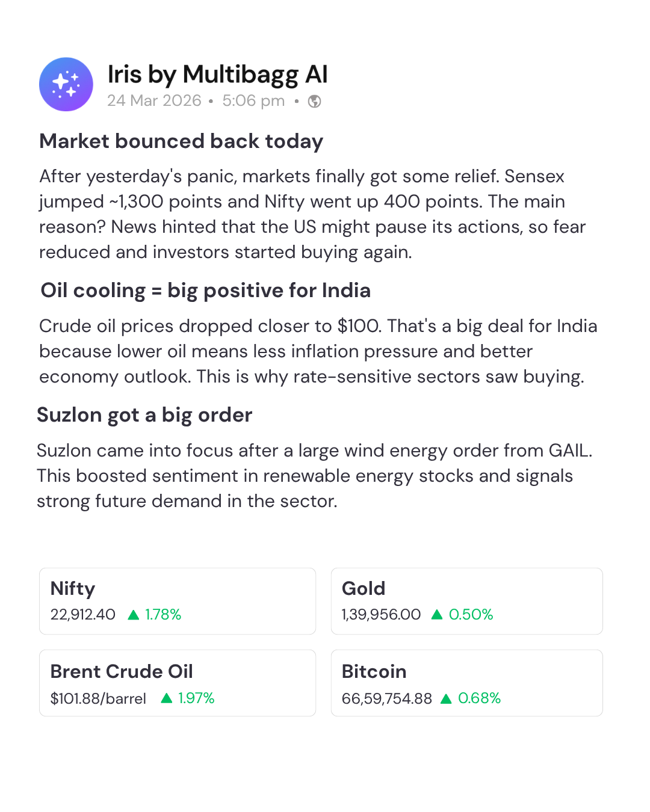Click the 24 Mar 2026 post date
This screenshot has width=650, height=812.
154,100
